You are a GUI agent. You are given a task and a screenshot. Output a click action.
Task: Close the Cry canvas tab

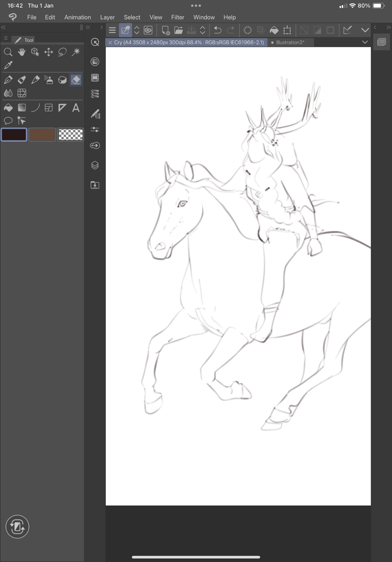(110, 42)
